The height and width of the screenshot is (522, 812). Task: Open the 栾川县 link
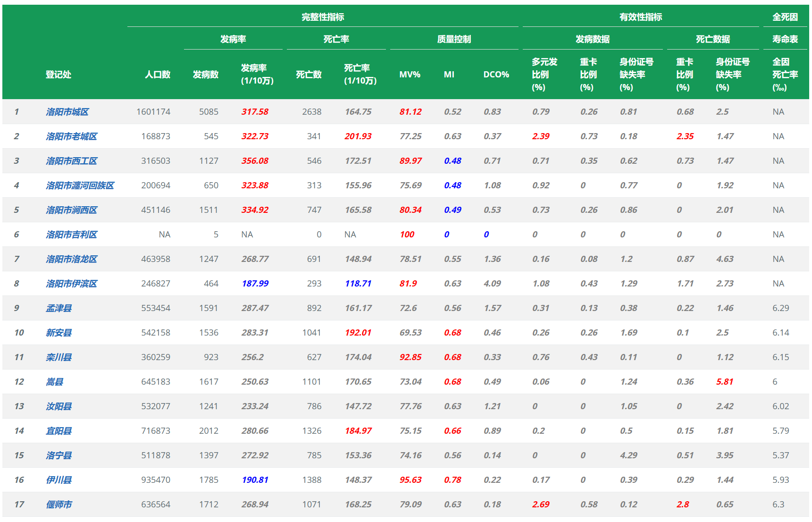tap(59, 357)
